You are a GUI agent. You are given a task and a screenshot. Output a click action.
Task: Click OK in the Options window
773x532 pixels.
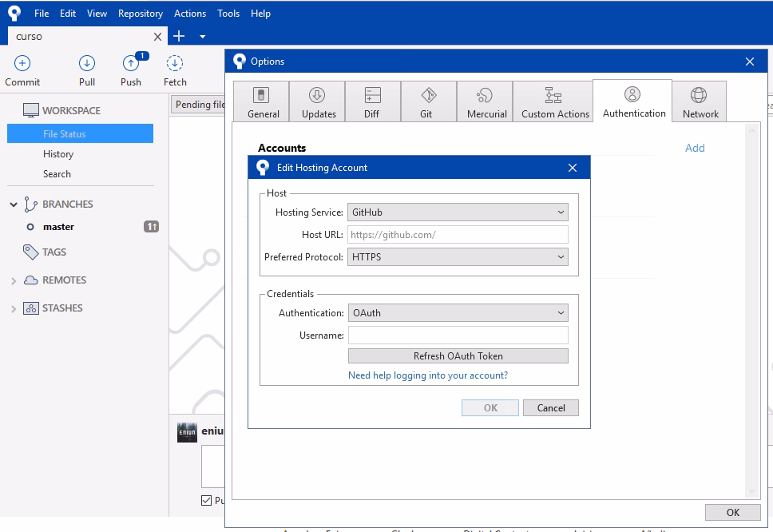732,512
